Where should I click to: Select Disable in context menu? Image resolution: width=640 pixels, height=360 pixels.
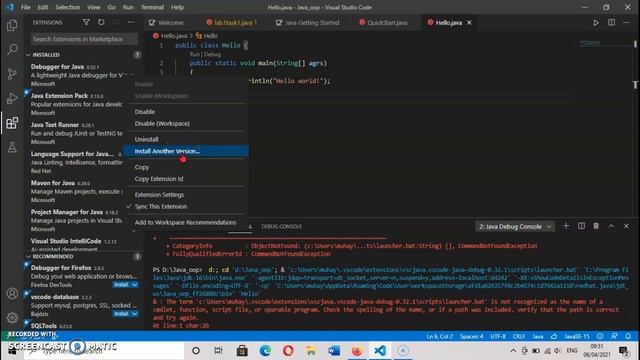[x=186, y=111]
